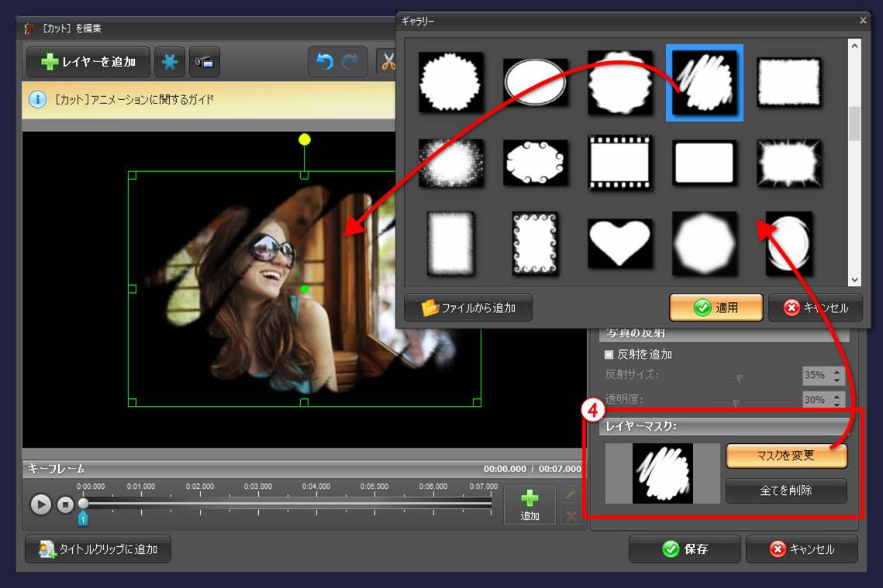Click the redo arrow icon
The image size is (883, 588).
(x=351, y=62)
